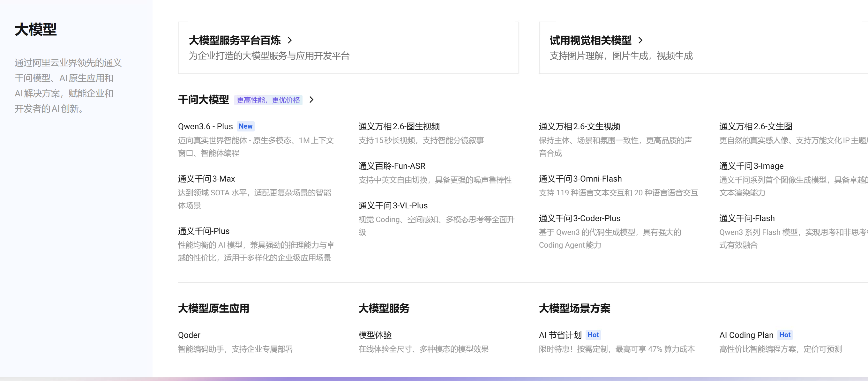The width and height of the screenshot is (868, 381).
Task: Click text 支持15秒长视频，支持智能分镜叙事
Action: (x=421, y=140)
